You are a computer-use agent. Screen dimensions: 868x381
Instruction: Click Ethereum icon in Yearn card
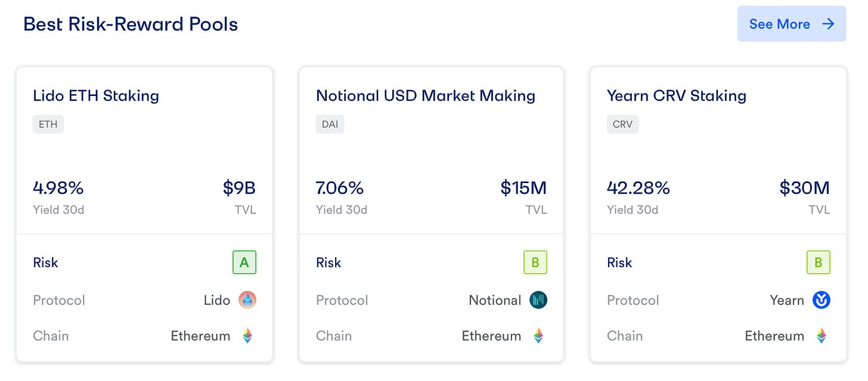pos(821,336)
